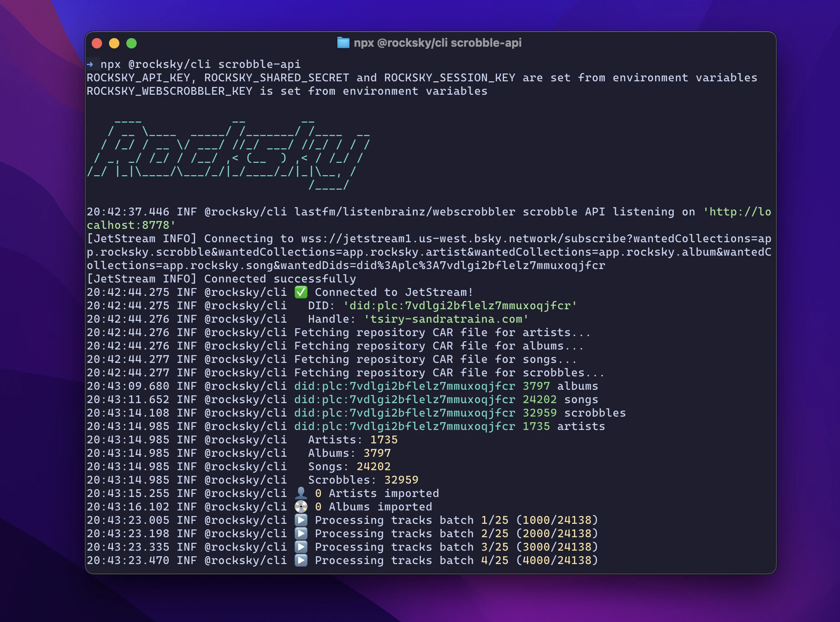Click the blue prompt arrow icon
The height and width of the screenshot is (622, 840).
click(90, 64)
